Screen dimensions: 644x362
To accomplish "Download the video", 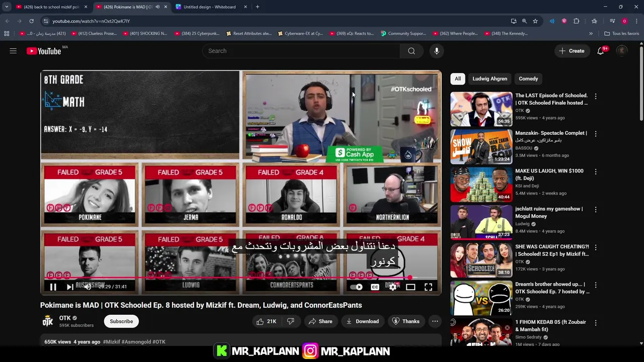I will click(362, 321).
